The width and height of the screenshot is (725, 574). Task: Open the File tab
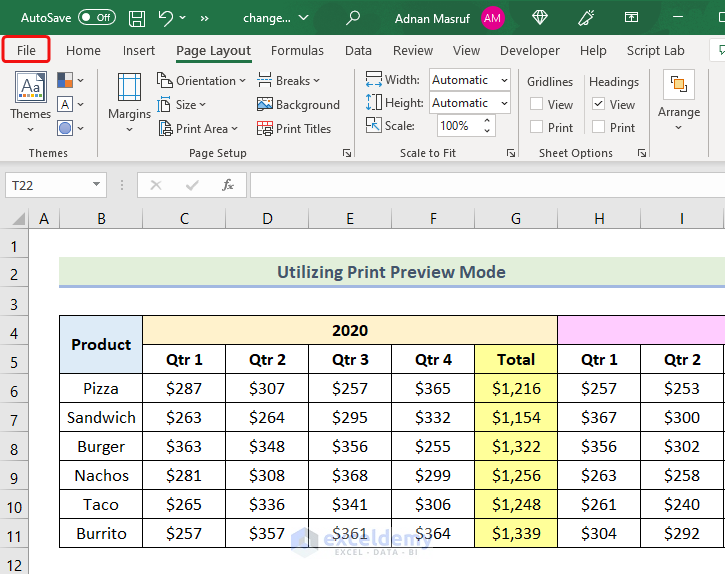click(26, 50)
